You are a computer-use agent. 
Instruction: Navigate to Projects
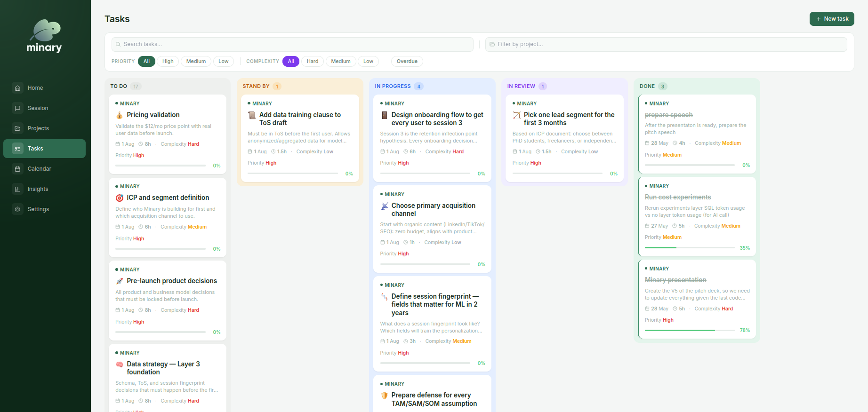click(45, 128)
